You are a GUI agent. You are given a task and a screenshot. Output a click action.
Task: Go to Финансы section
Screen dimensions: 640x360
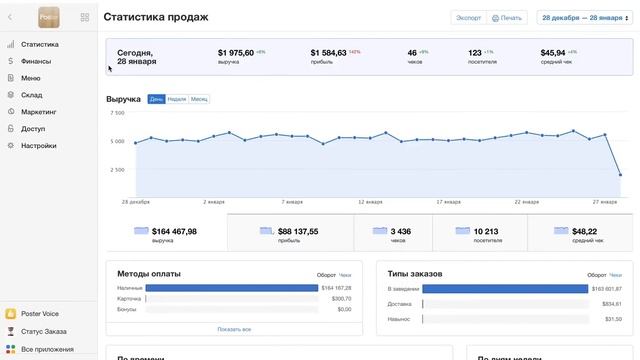(x=36, y=61)
